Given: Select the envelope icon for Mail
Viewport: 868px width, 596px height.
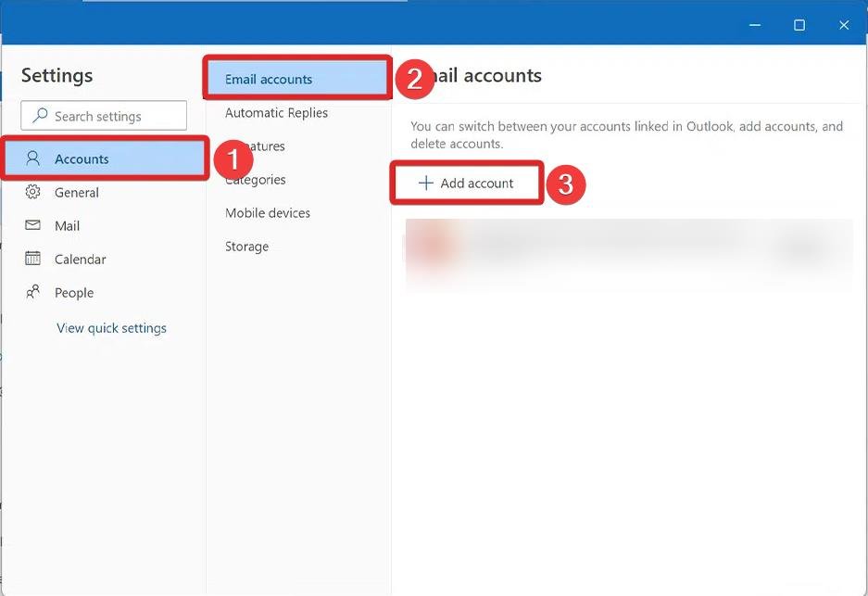Looking at the screenshot, I should pos(33,225).
